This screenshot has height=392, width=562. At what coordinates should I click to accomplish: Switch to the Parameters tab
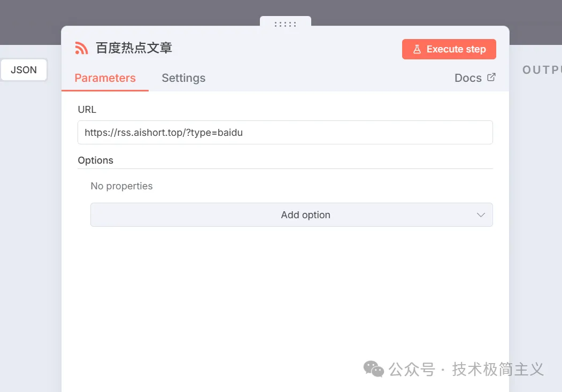point(105,78)
